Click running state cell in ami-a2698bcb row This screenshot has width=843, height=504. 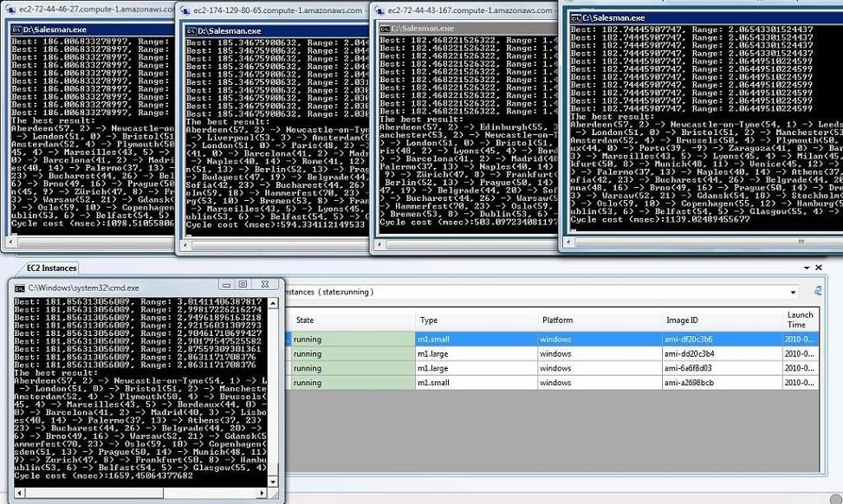[352, 383]
